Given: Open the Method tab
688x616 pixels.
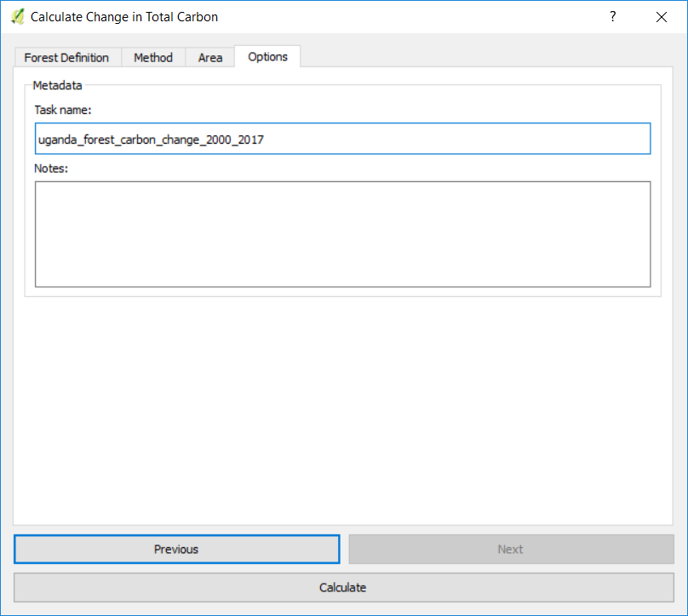Looking at the screenshot, I should click(153, 58).
